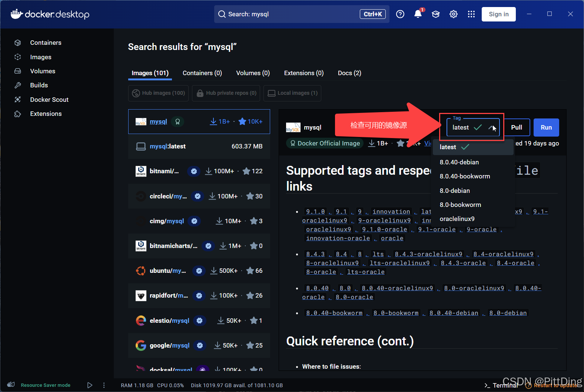This screenshot has height=392, width=584.
Task: Click the download icon on the mysql result
Action: (213, 121)
